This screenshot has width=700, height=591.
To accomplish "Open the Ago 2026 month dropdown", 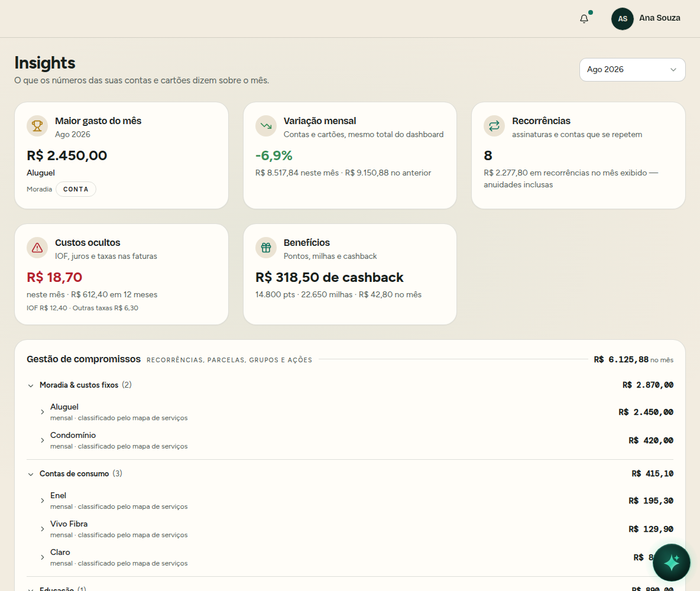I will [x=632, y=70].
